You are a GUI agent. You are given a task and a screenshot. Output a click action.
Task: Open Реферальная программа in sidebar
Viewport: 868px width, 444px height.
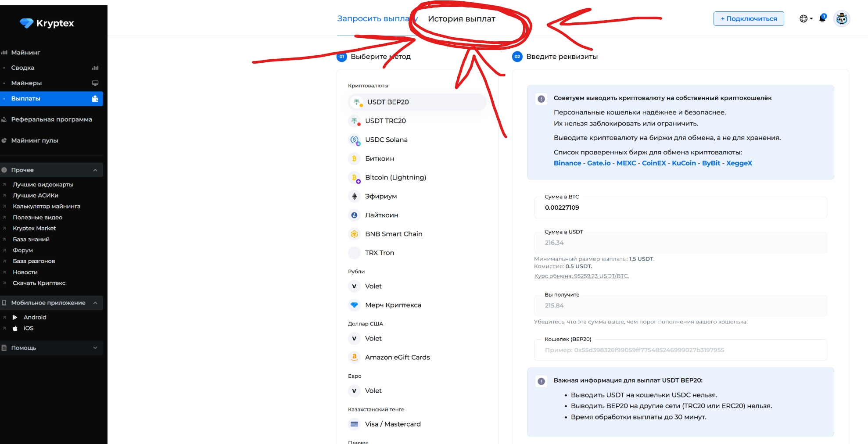point(51,119)
